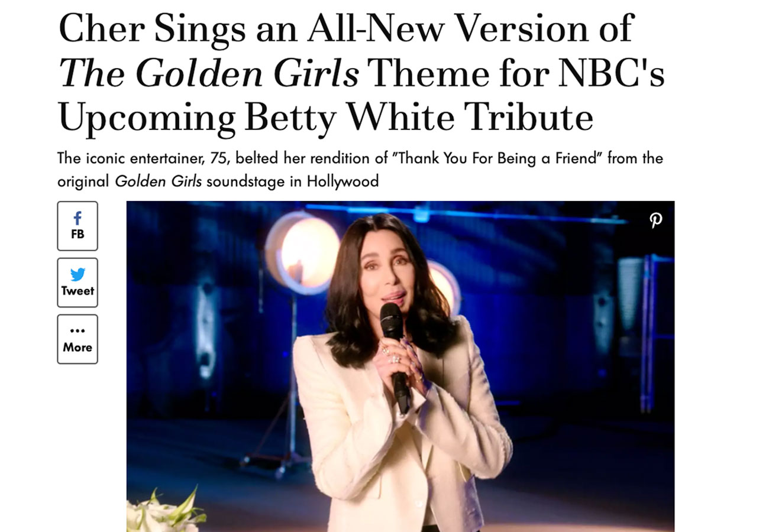Click the subheading about the iconic entertainer
This screenshot has height=532, width=769.
point(360,170)
